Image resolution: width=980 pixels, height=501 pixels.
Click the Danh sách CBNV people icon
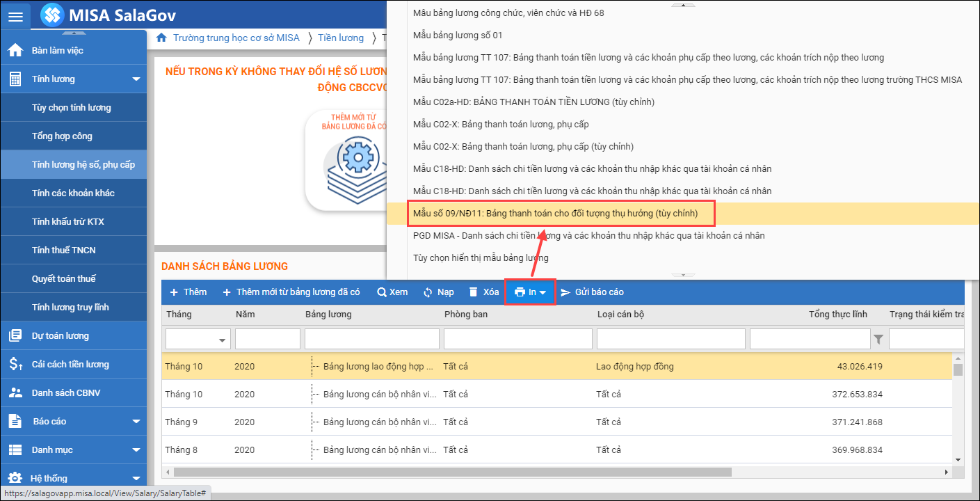pos(15,392)
